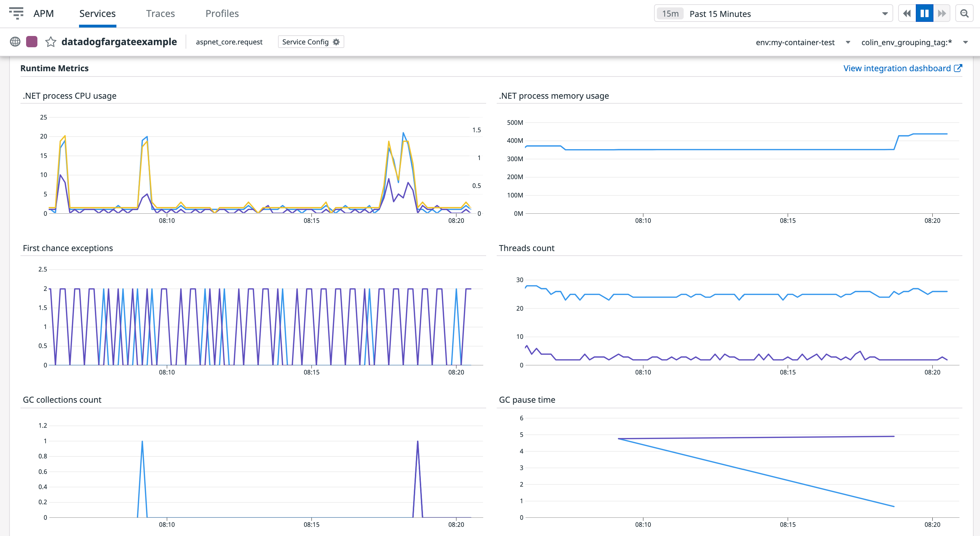
Task: Switch to the Traces tab
Action: pyautogui.click(x=160, y=13)
